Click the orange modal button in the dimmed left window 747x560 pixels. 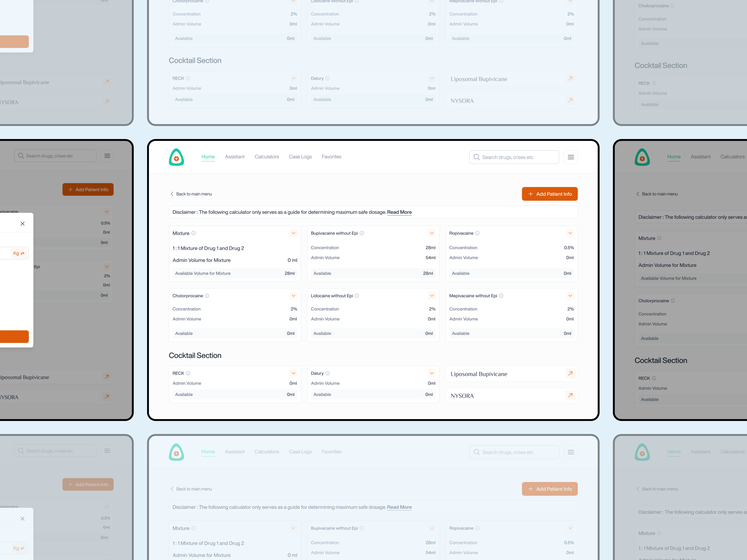click(14, 336)
